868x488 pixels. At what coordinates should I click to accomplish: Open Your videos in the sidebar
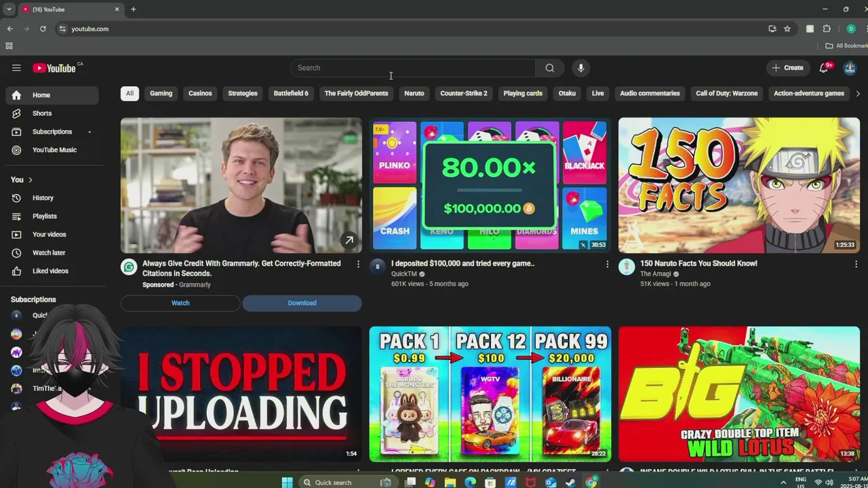pyautogui.click(x=52, y=235)
